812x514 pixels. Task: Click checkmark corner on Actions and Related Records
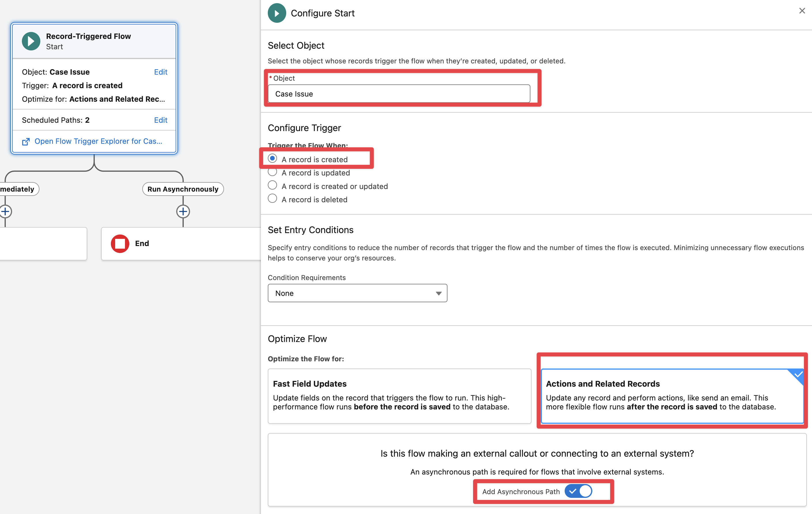pyautogui.click(x=798, y=375)
